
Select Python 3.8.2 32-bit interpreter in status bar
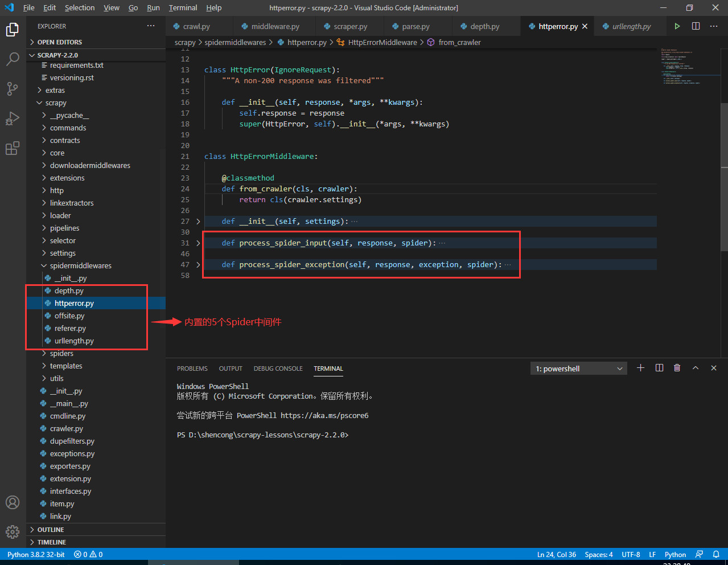36,554
